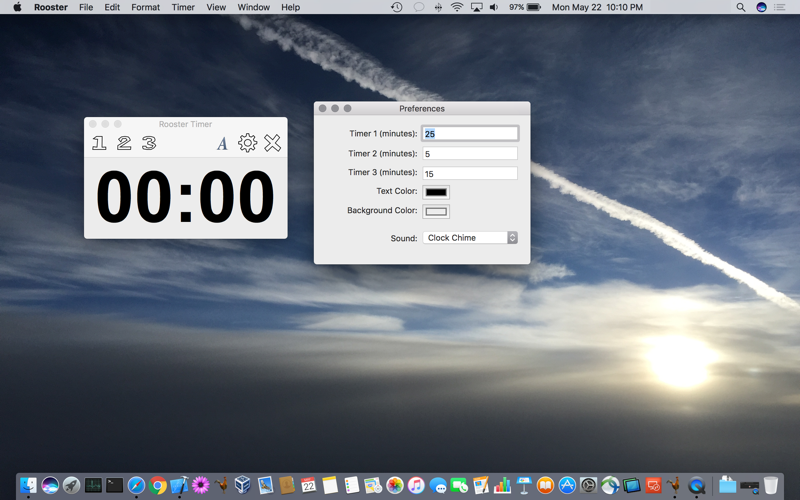
Task: Open the Rooster application menu
Action: tap(51, 7)
